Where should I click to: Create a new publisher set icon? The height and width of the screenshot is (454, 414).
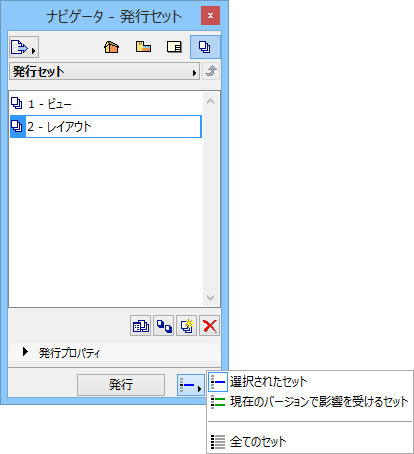point(186,326)
